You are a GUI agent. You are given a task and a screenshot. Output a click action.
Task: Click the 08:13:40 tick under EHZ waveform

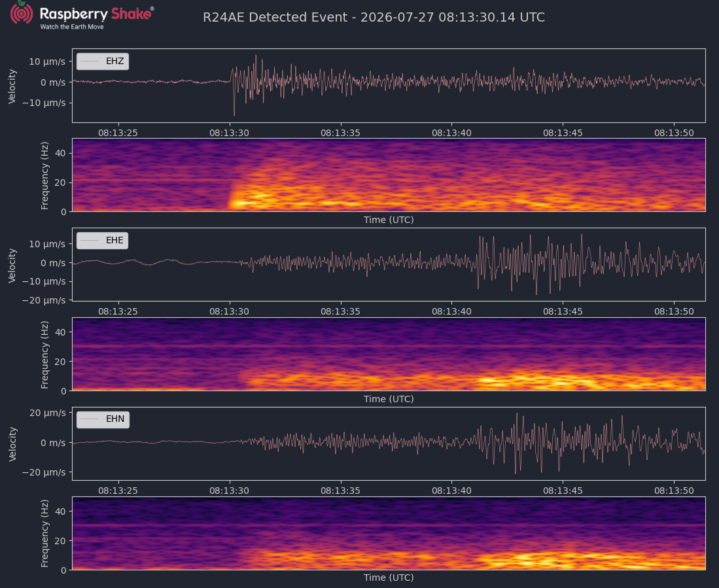point(451,133)
